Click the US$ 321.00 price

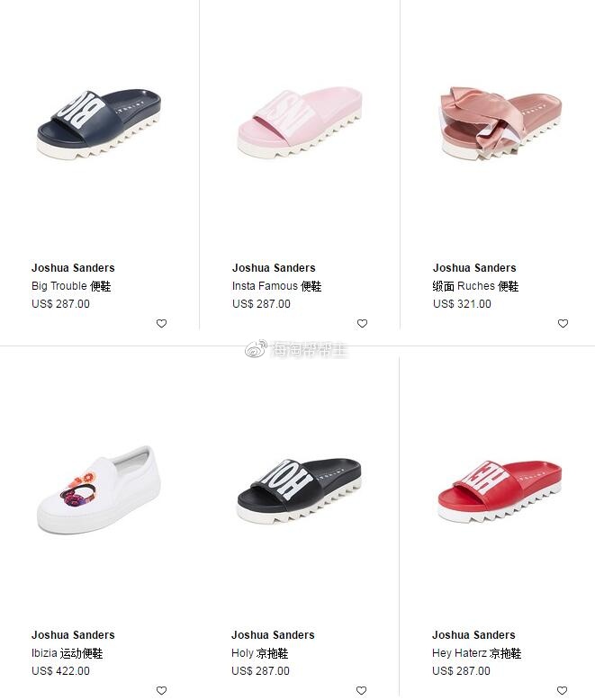click(462, 304)
